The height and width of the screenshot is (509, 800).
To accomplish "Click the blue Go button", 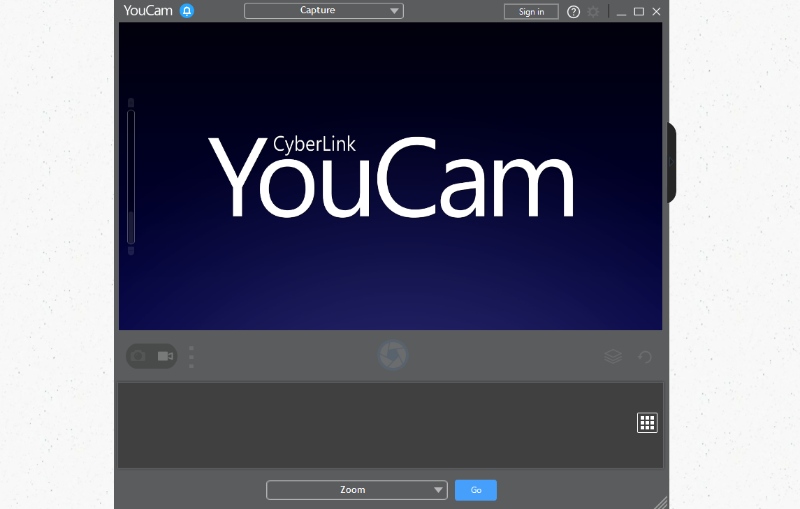I will [x=476, y=490].
